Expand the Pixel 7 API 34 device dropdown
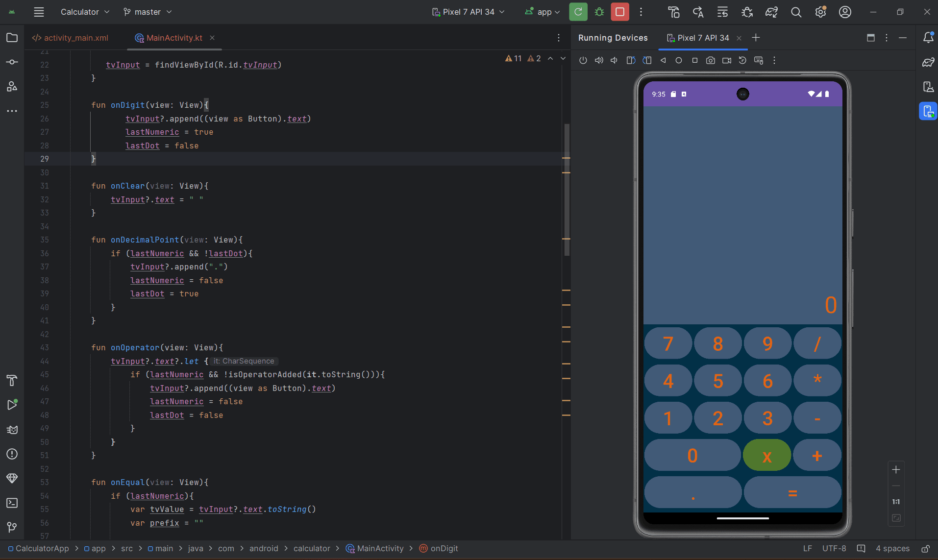This screenshot has height=560, width=938. coord(468,12)
